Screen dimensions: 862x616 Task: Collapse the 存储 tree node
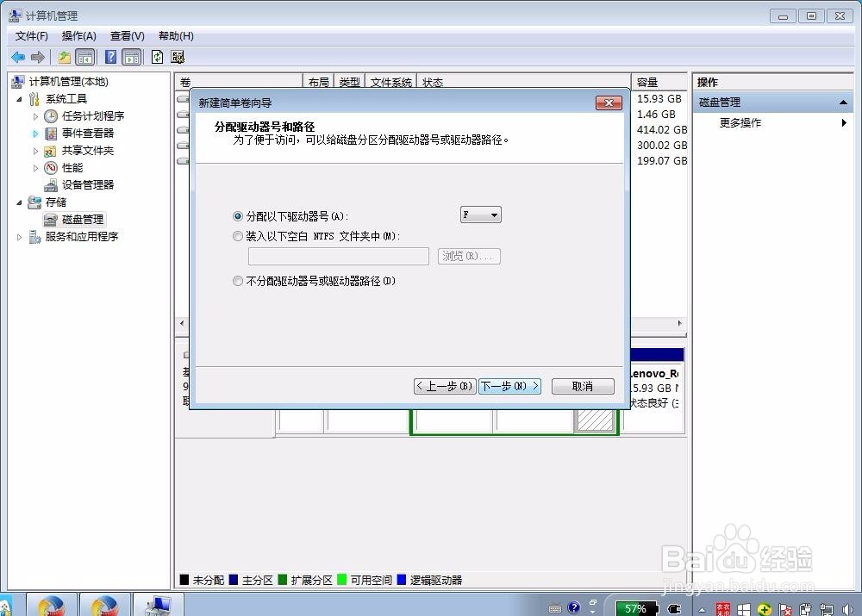click(x=19, y=202)
